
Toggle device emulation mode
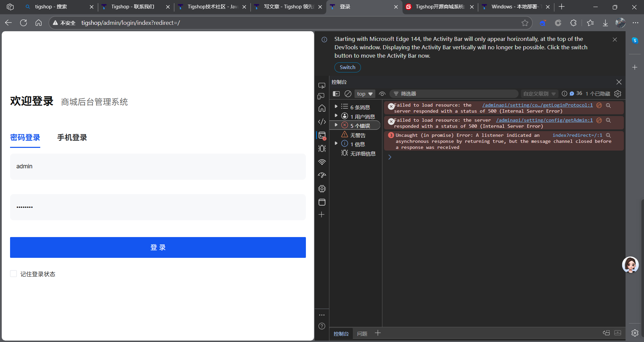pyautogui.click(x=322, y=96)
